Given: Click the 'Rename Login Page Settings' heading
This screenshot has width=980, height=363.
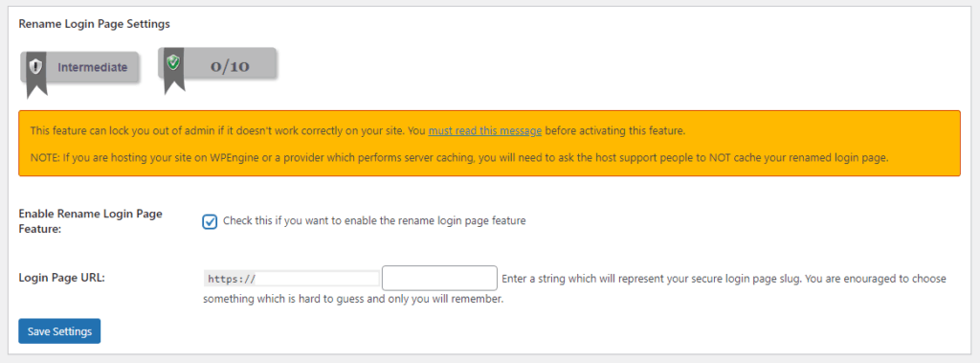Looking at the screenshot, I should pos(95,24).
